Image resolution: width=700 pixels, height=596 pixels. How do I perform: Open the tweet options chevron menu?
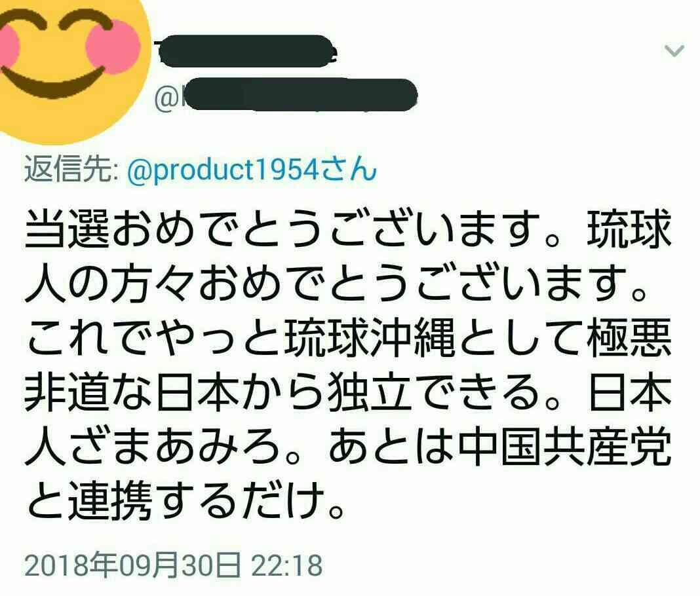pyautogui.click(x=674, y=51)
